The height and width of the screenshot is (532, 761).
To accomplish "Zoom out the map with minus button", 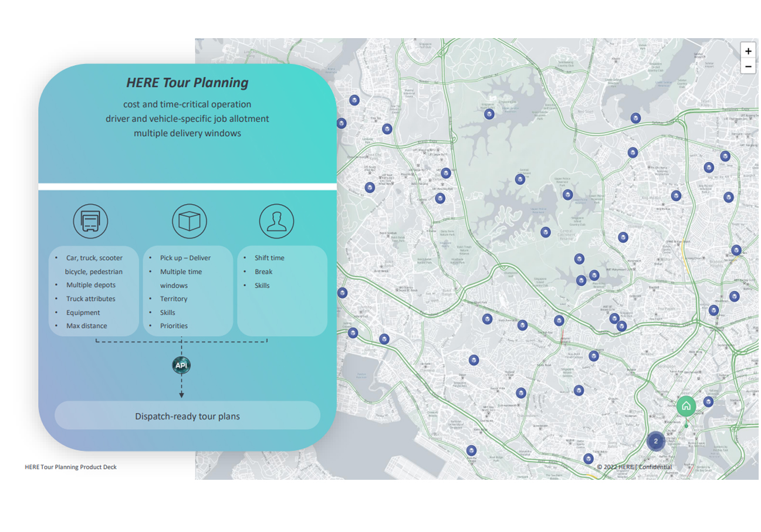I will tap(748, 66).
